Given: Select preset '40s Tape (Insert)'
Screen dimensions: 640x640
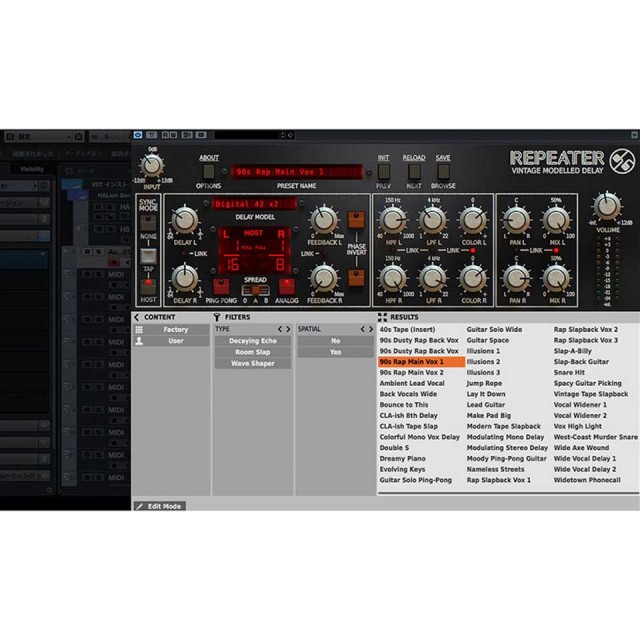Looking at the screenshot, I should (407, 329).
